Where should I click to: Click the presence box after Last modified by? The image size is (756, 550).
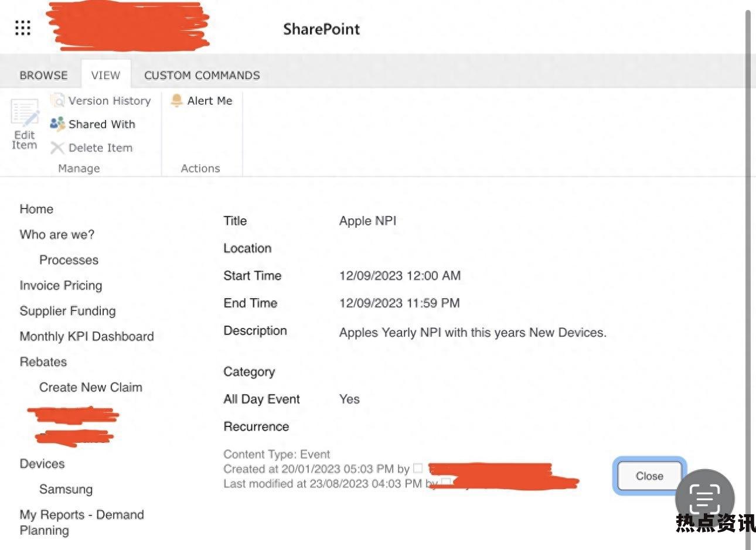point(445,482)
